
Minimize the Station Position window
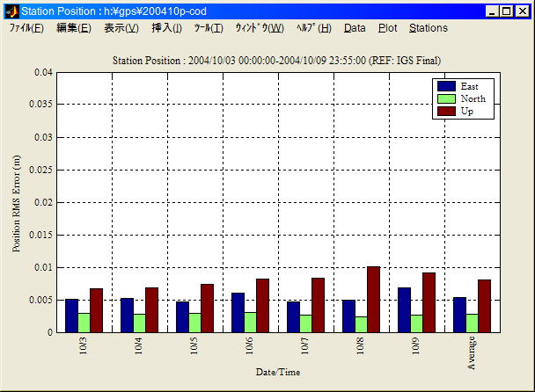[x=492, y=11]
